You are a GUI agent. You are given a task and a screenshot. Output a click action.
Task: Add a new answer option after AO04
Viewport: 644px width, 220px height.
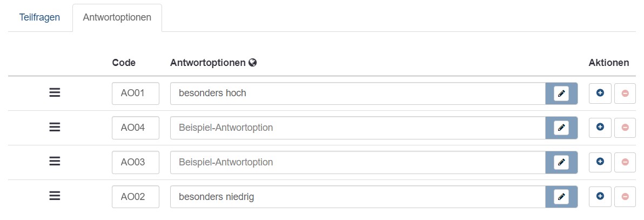click(600, 128)
